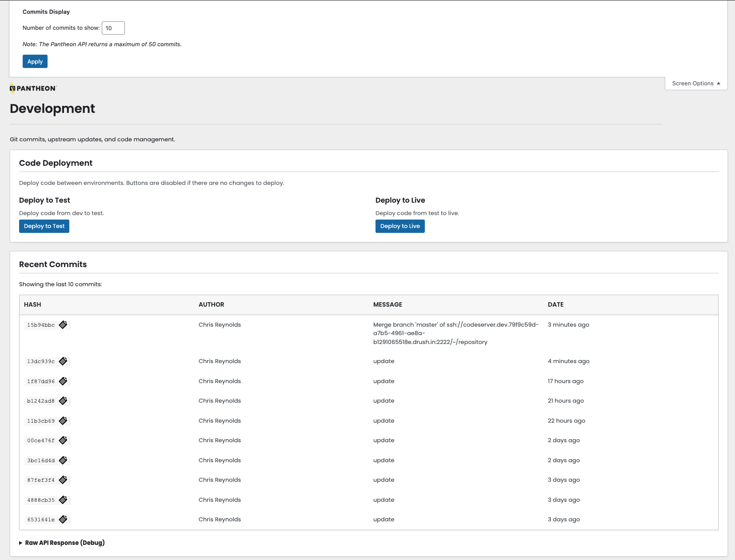Copy commit hash 15b94bbc using clipboard icon
This screenshot has width=735, height=560.
tap(63, 324)
